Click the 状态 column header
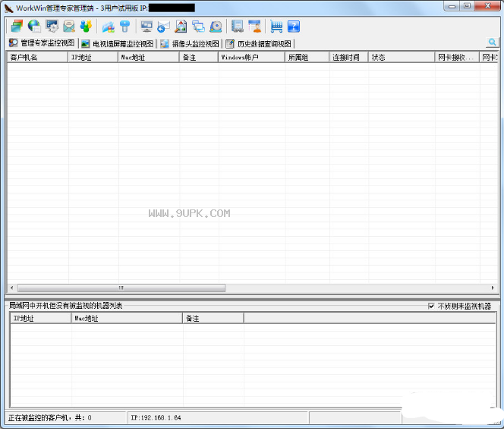 tap(402, 57)
